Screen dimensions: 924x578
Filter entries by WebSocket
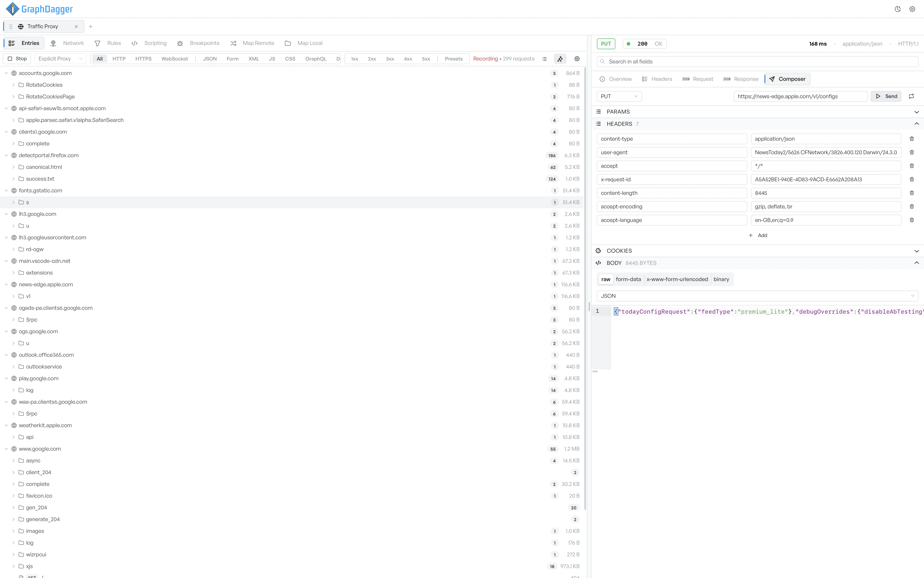click(x=175, y=59)
